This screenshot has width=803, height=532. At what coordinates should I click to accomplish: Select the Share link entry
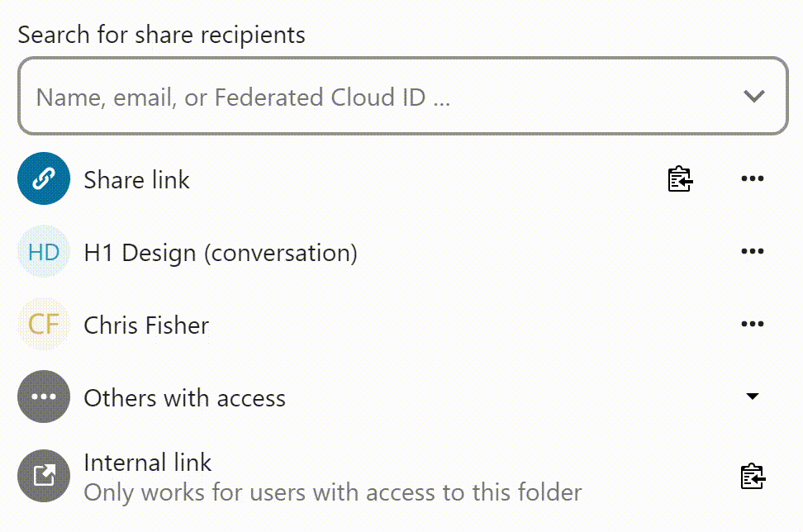pos(136,179)
